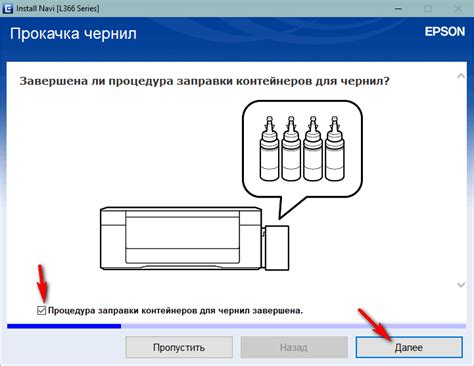Viewport: 474px width, 366px height.
Task: Click the scroll up arrow in content pane
Action: click(x=461, y=76)
